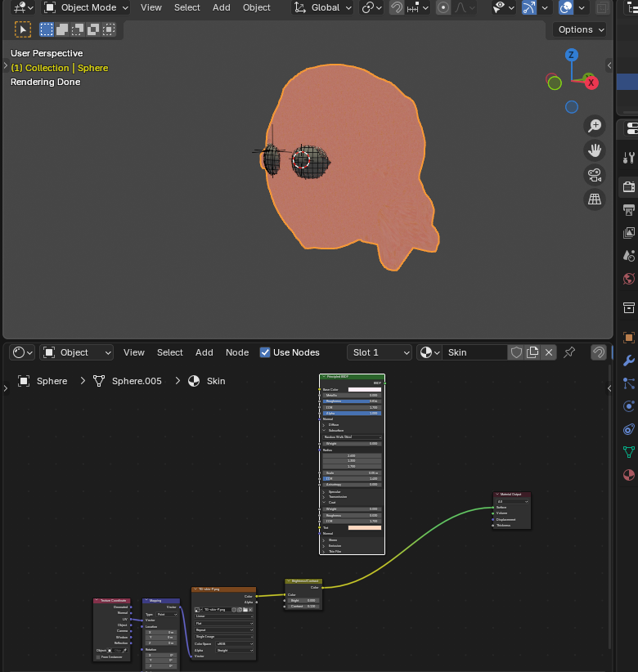
Task: Click the pan view hand icon
Action: pyautogui.click(x=595, y=150)
